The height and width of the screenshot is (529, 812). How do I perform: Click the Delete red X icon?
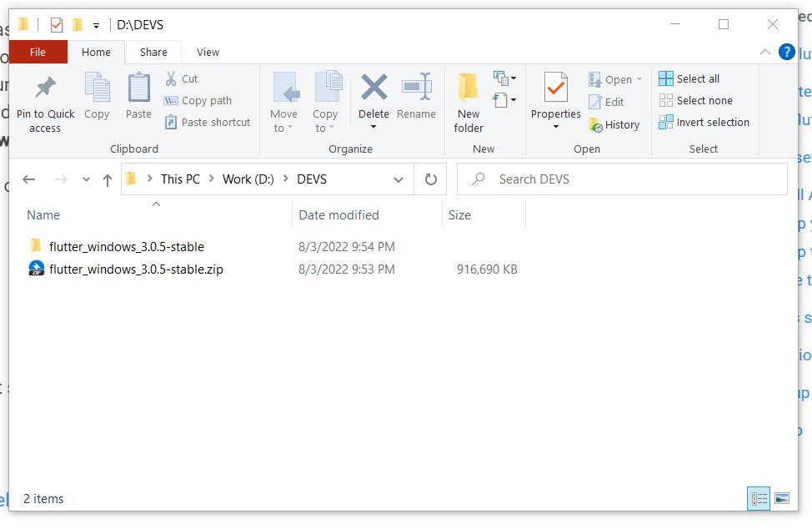click(373, 87)
